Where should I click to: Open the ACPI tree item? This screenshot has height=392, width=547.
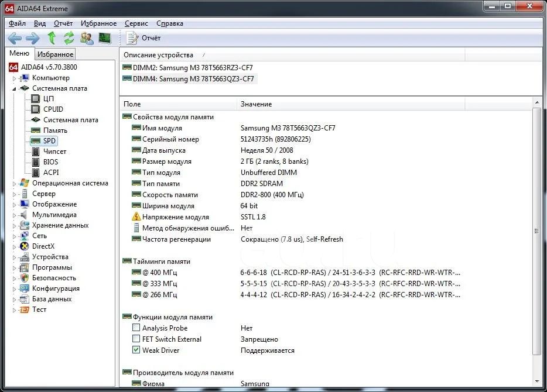51,172
